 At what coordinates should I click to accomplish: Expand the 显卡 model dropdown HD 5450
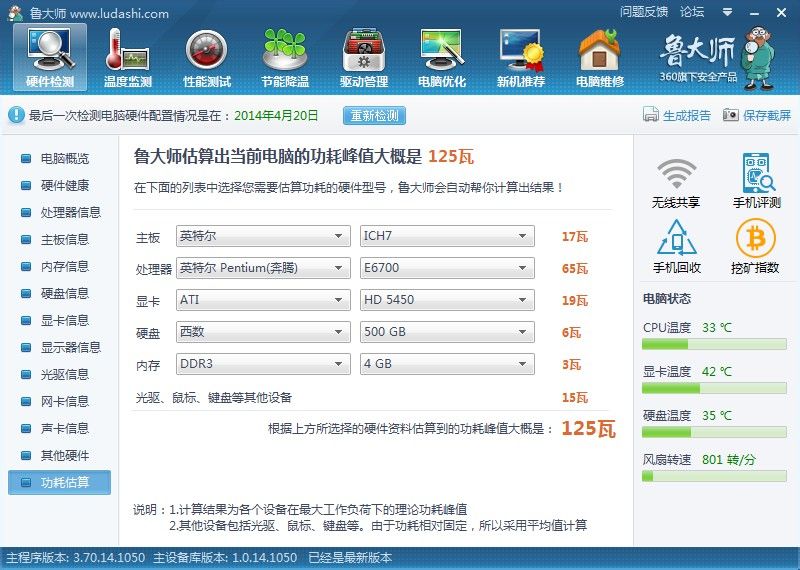447,300
